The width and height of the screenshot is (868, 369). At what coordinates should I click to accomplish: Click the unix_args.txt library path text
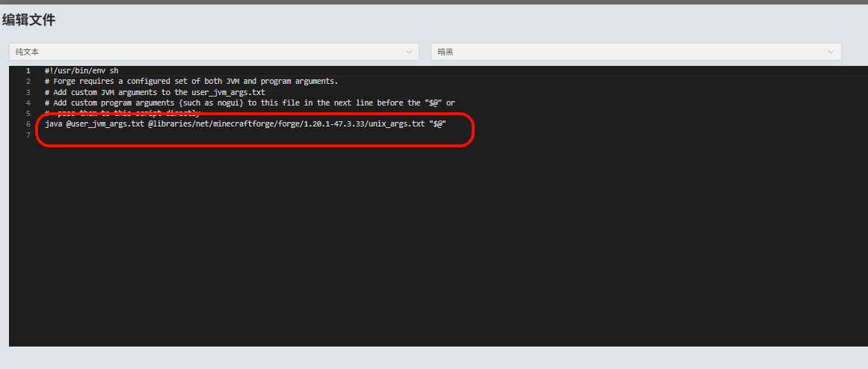click(x=286, y=124)
